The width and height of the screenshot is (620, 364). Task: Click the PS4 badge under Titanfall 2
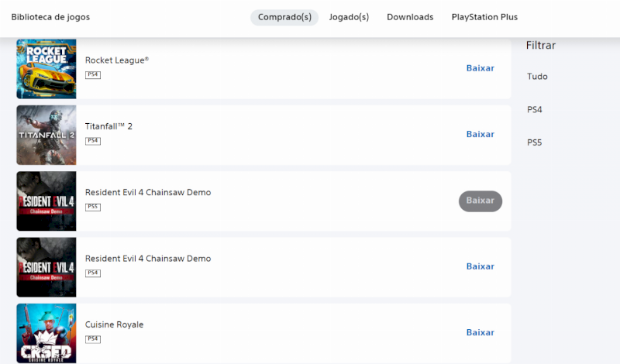click(93, 141)
